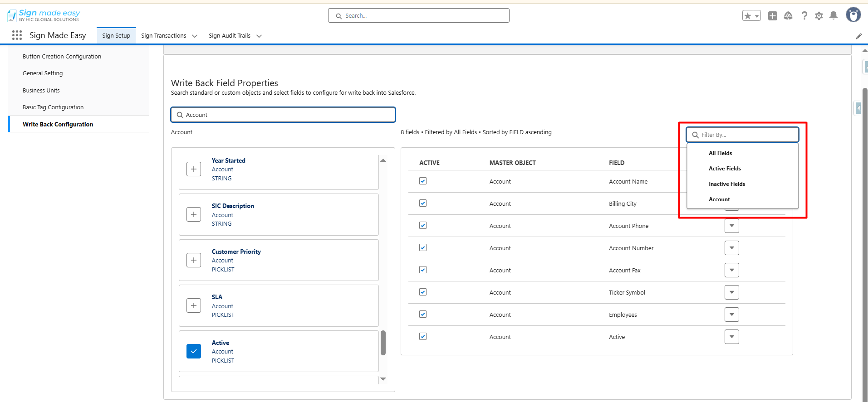Open row actions dropdown for Account Phone
The image size is (868, 402).
point(731,226)
